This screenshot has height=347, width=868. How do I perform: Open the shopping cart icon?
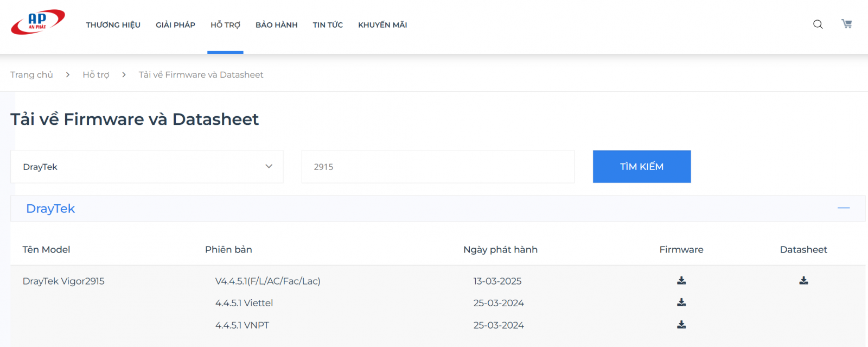tap(846, 24)
